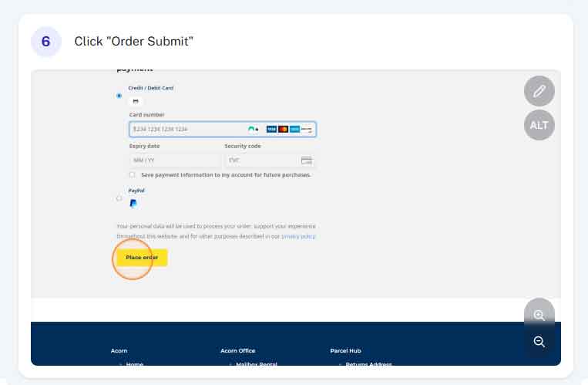Viewport: 588px width, 385px height.
Task: Zoom in with the magnifier plus icon
Action: pyautogui.click(x=539, y=315)
